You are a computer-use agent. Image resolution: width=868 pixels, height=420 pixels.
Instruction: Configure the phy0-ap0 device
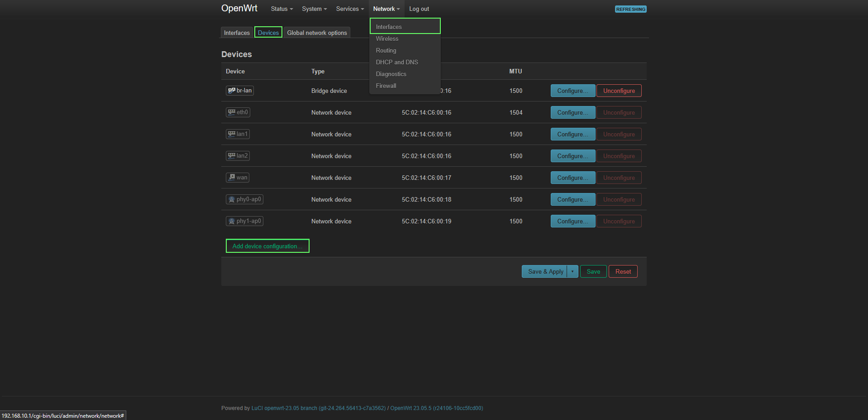tap(573, 199)
